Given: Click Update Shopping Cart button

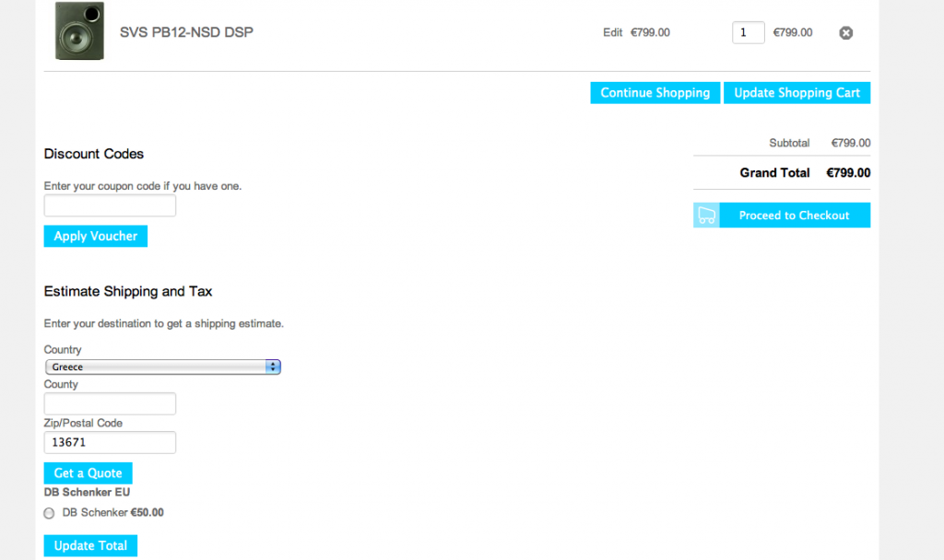Looking at the screenshot, I should (x=797, y=93).
